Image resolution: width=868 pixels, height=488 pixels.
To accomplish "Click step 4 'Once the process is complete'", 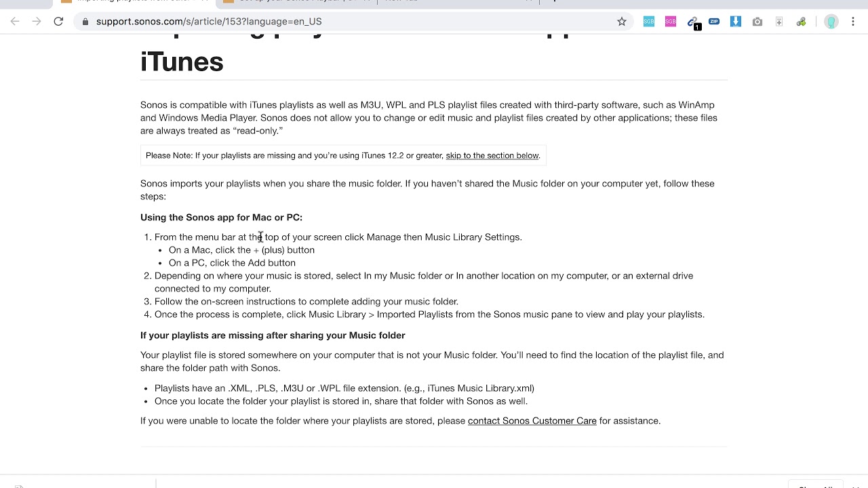I will point(429,314).
